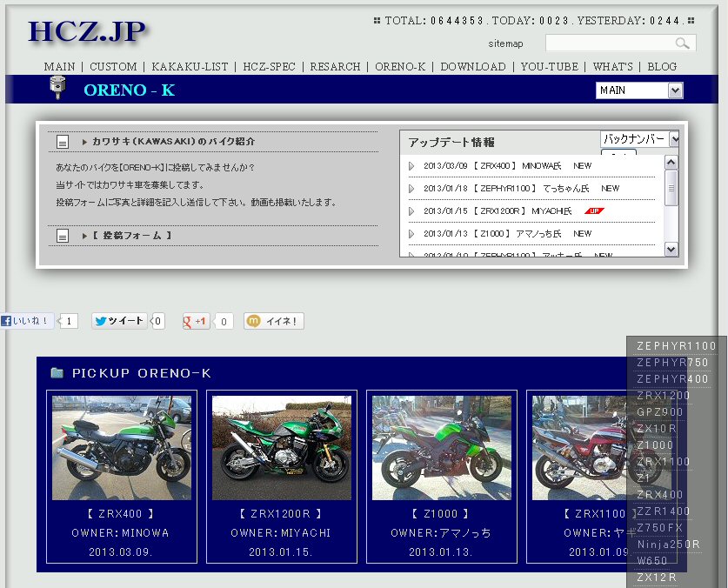Select ZX12R in side model list
The image size is (728, 588).
pos(657,578)
